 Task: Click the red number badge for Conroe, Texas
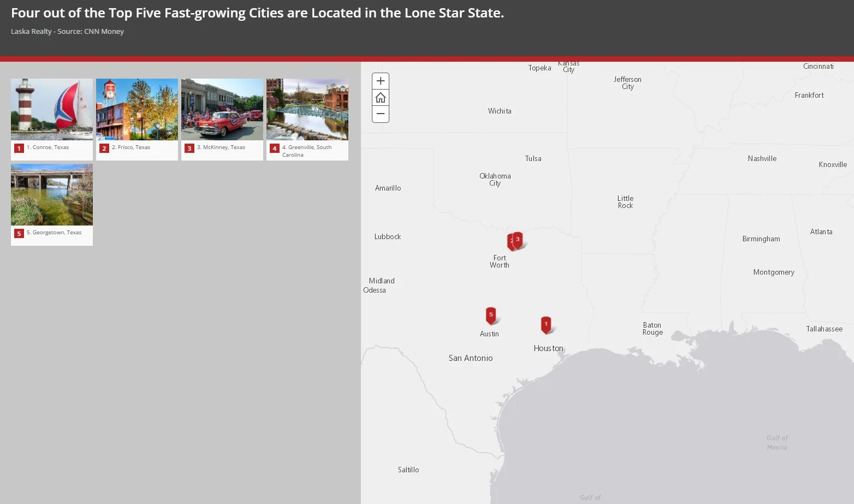(19, 147)
